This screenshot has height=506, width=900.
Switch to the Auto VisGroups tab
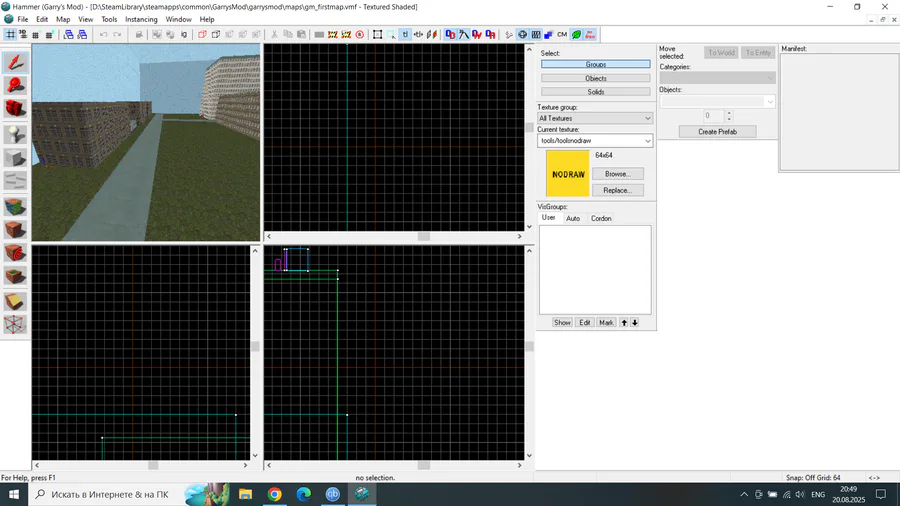[x=573, y=218]
